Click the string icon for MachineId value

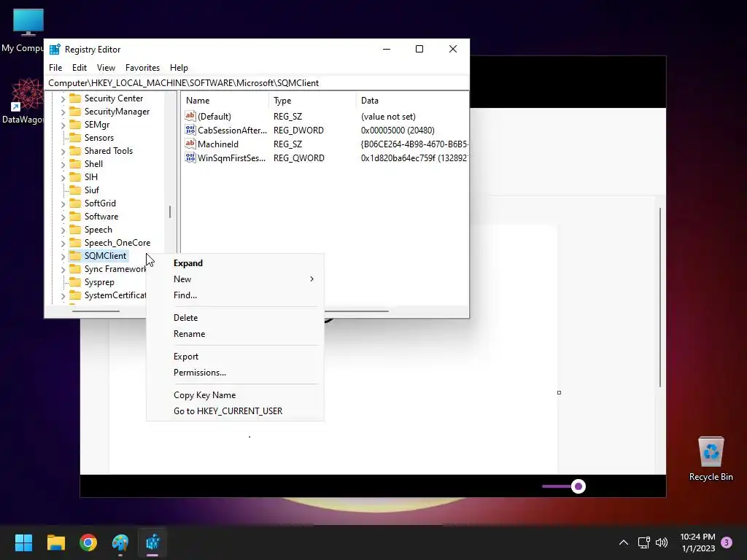tap(190, 144)
